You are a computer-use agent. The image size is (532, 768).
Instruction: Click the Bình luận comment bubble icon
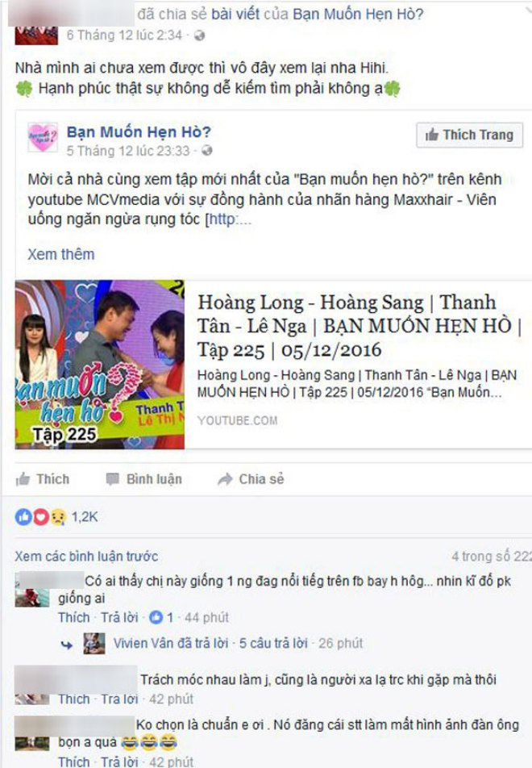click(x=113, y=479)
